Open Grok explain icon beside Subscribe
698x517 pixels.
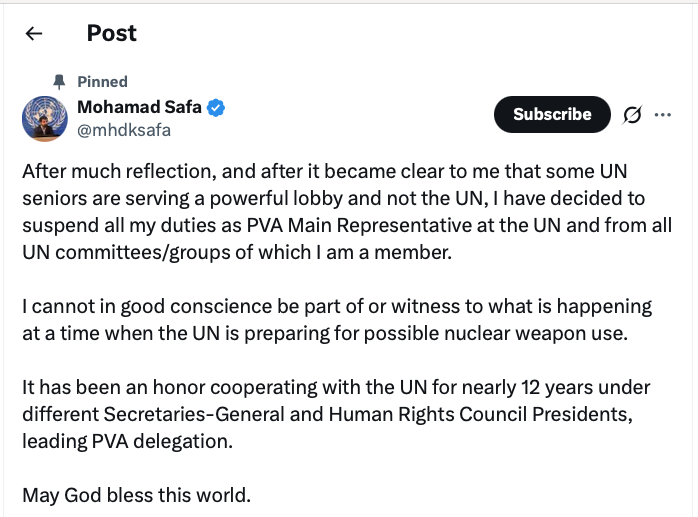pyautogui.click(x=632, y=115)
